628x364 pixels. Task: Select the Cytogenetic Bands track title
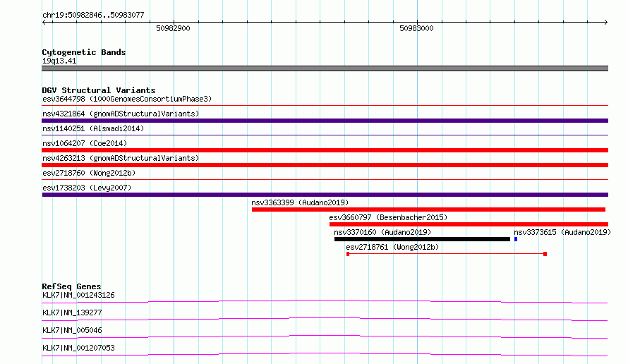84,52
